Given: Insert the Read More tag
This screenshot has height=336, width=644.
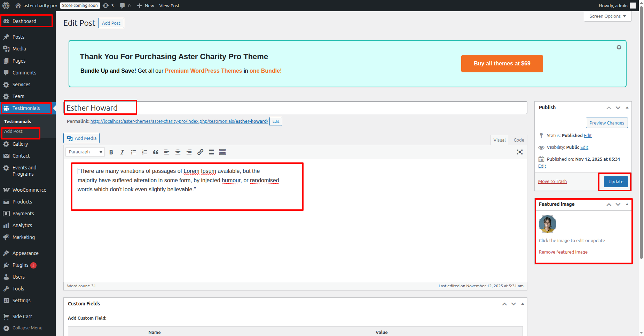Looking at the screenshot, I should (211, 152).
